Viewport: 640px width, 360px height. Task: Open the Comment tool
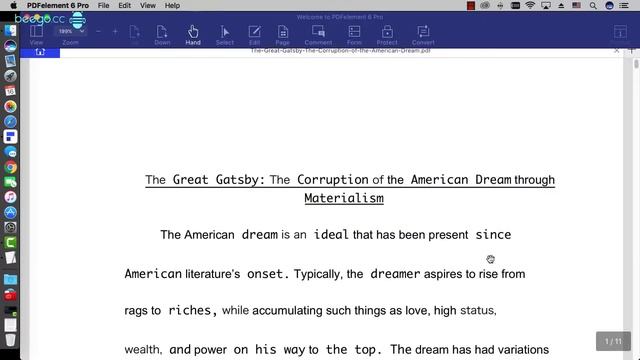click(x=318, y=35)
